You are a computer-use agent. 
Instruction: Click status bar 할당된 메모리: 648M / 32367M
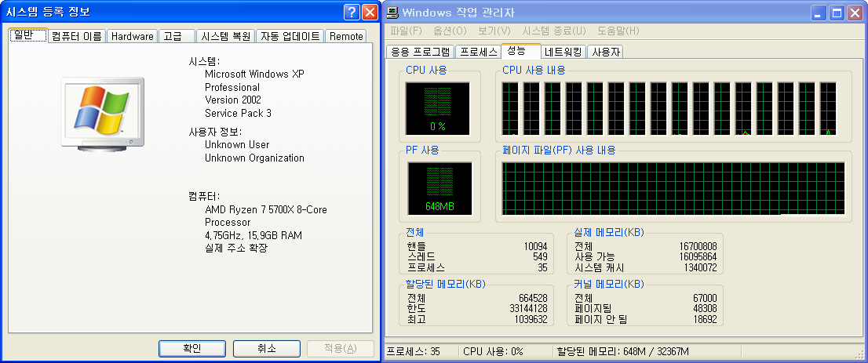[x=623, y=352]
